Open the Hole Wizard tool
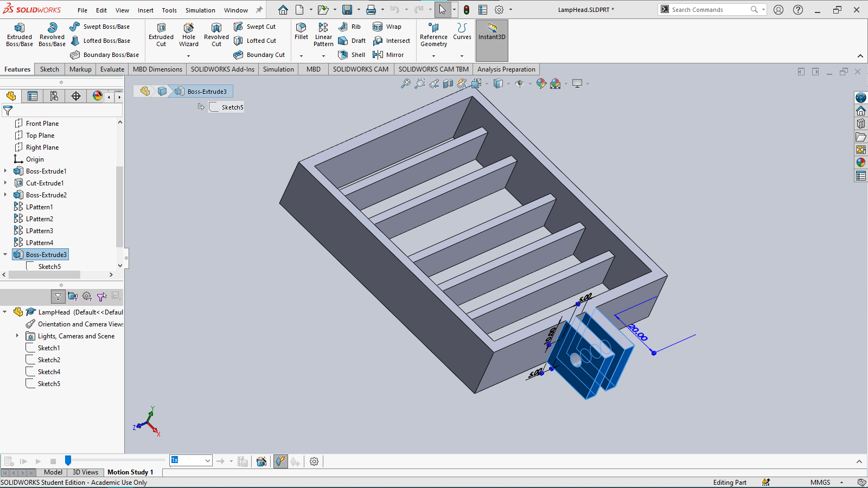The width and height of the screenshot is (868, 488). point(188,35)
